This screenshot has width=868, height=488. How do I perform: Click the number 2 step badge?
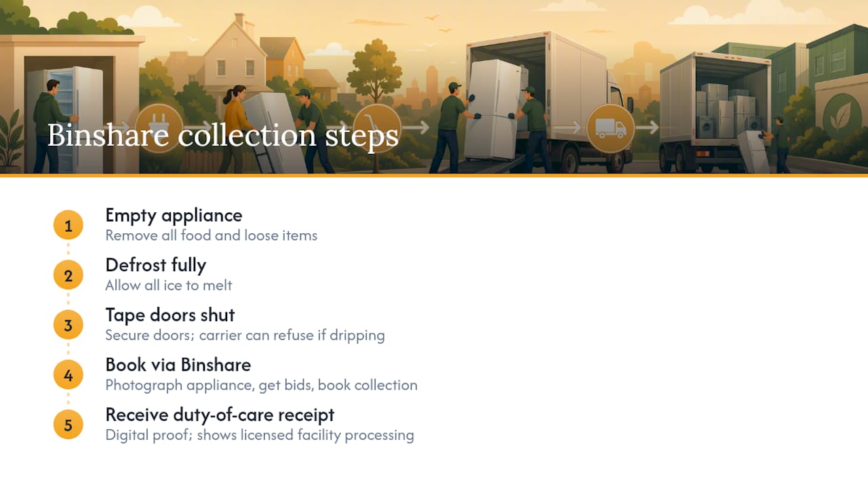[x=68, y=275]
